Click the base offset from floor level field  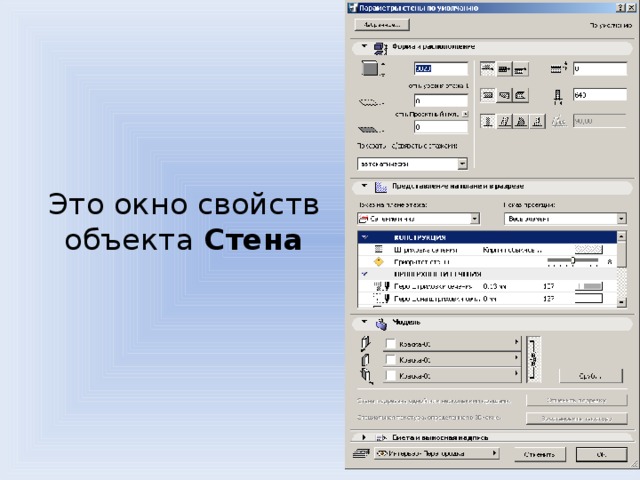(441, 100)
